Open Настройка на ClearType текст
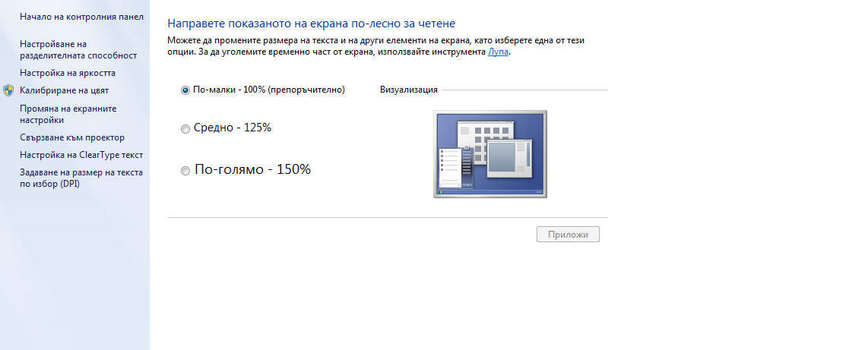Image resolution: width=868 pixels, height=350 pixels. click(81, 155)
